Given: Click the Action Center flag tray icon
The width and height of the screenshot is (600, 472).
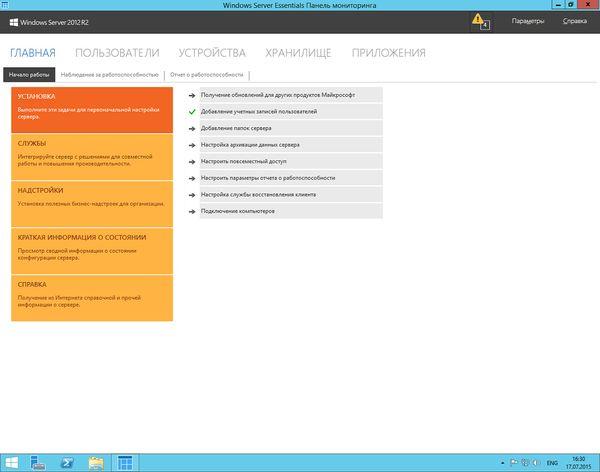Looking at the screenshot, I should [x=514, y=463].
